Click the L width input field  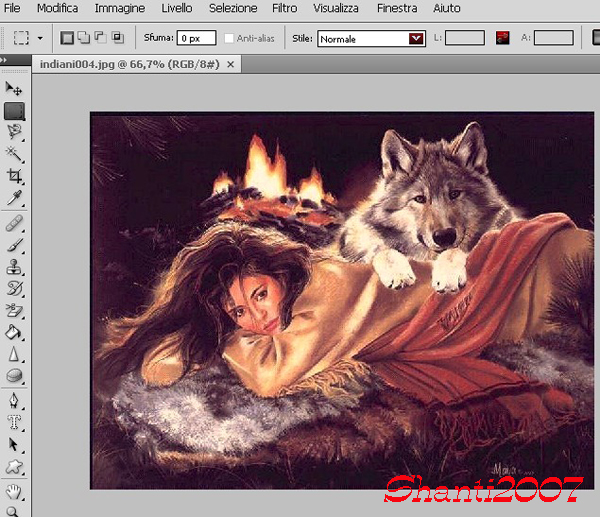tap(465, 38)
